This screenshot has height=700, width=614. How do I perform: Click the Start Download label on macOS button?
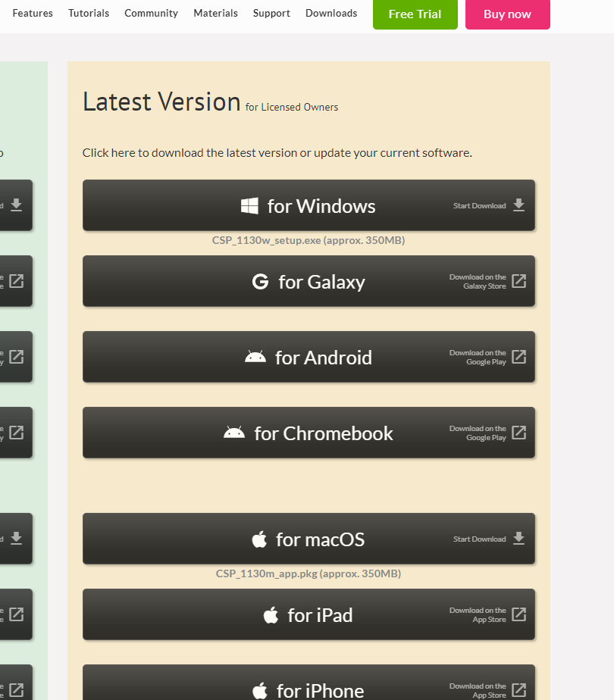[x=480, y=539]
